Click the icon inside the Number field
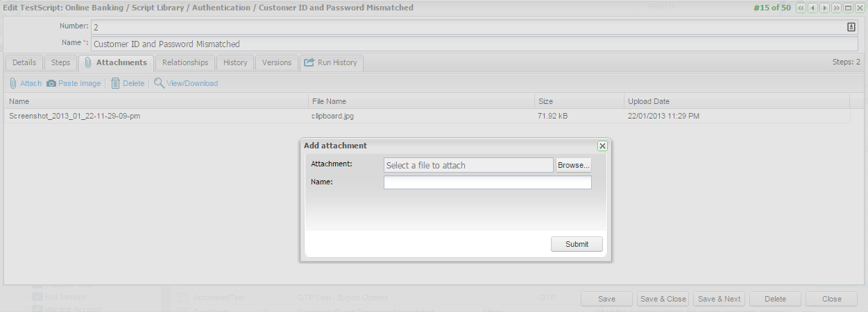 tap(851, 27)
